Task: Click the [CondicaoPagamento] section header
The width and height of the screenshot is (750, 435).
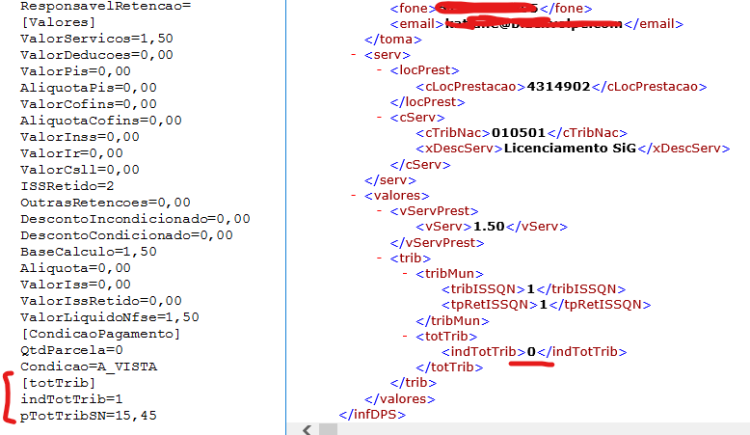Action: 101,334
